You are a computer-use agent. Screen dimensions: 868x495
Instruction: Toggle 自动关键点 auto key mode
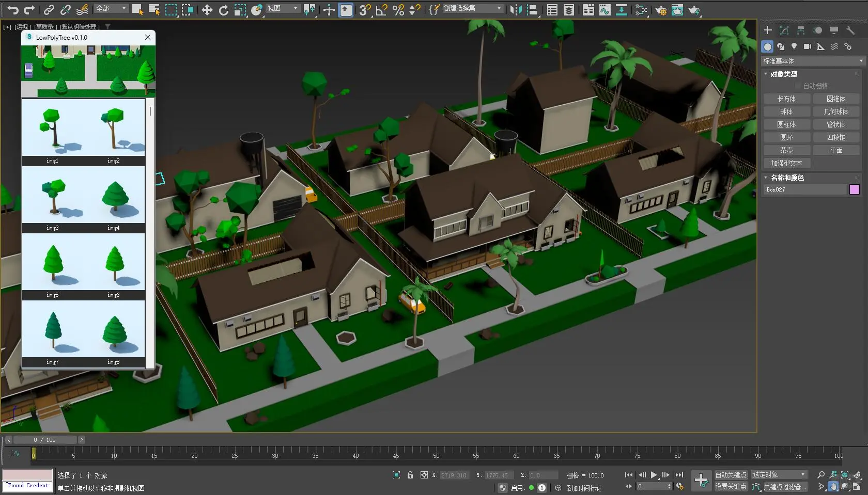[x=731, y=475]
